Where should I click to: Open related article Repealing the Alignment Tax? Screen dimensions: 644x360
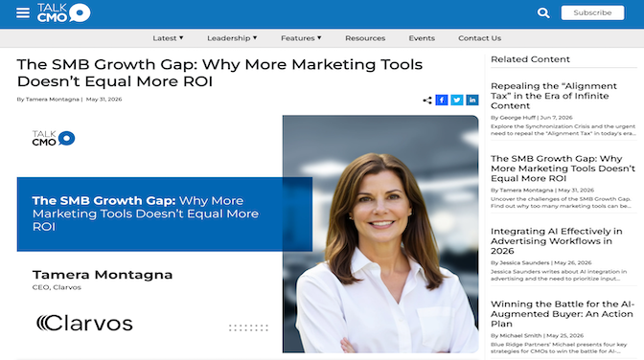click(554, 96)
